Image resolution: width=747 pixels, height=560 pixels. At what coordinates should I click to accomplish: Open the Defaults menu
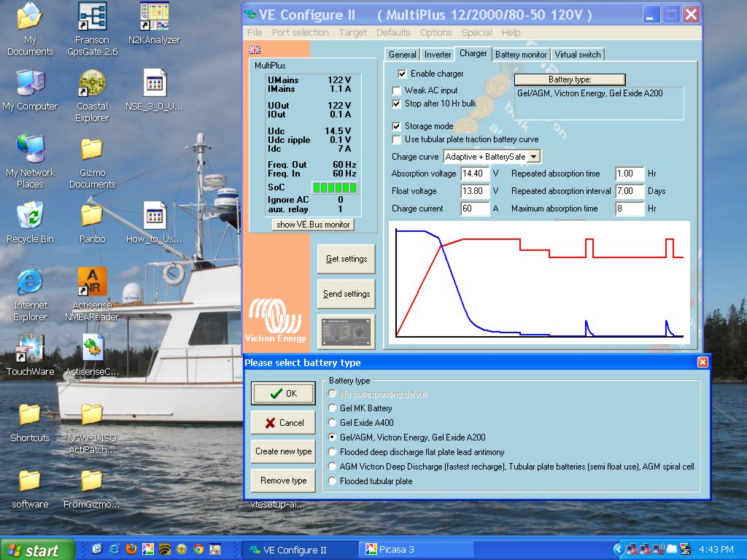(x=393, y=32)
